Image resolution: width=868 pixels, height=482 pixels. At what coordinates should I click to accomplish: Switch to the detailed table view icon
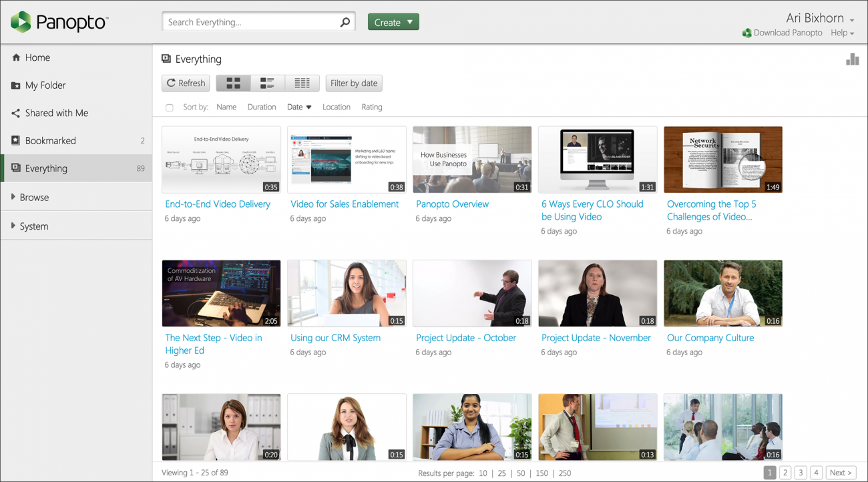[302, 83]
